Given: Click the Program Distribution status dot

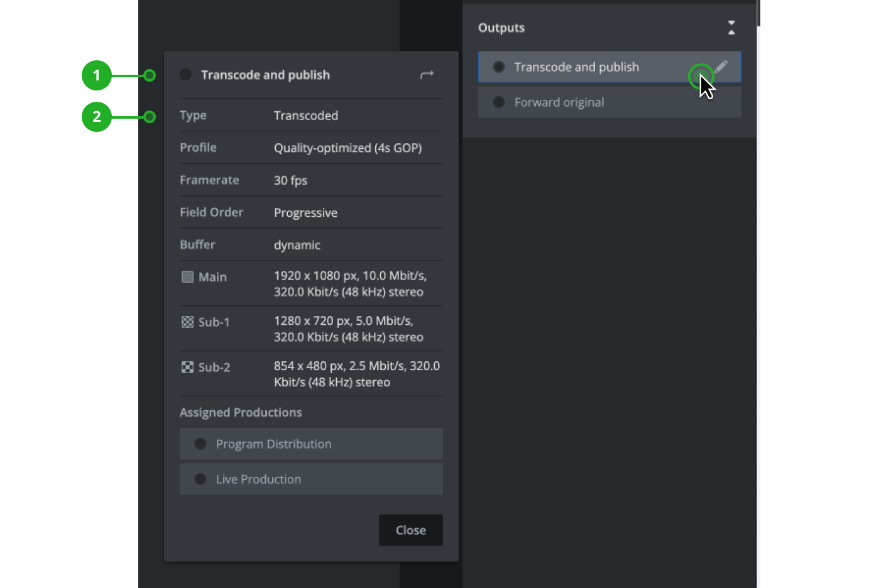Looking at the screenshot, I should coord(200,444).
